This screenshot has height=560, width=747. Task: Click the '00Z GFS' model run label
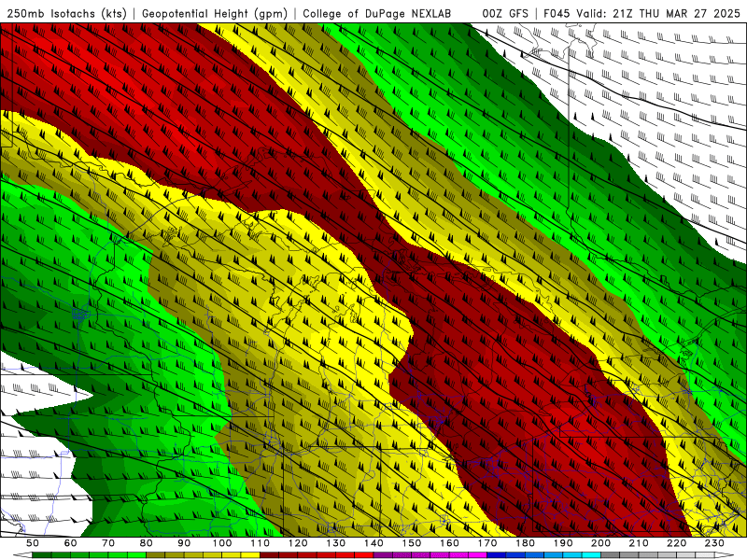505,13
